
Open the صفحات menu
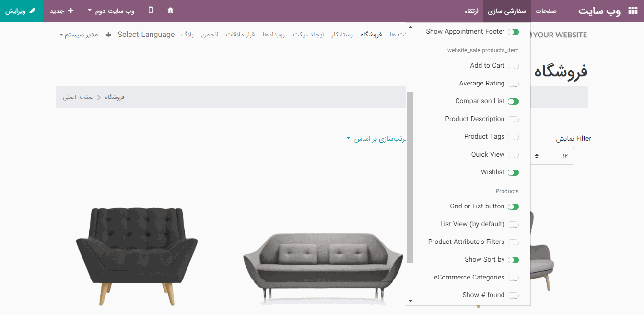(x=546, y=11)
